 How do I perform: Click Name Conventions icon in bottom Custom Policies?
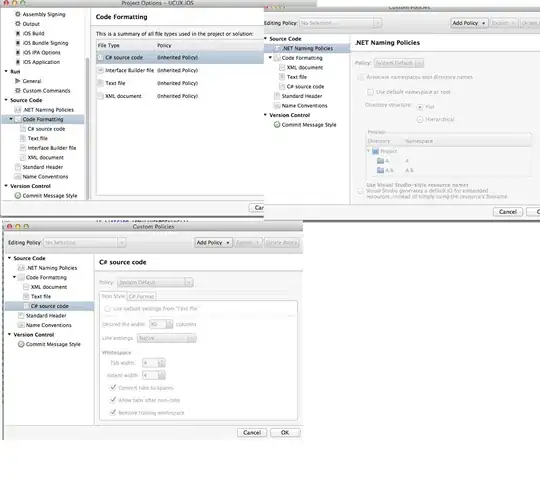[21, 325]
